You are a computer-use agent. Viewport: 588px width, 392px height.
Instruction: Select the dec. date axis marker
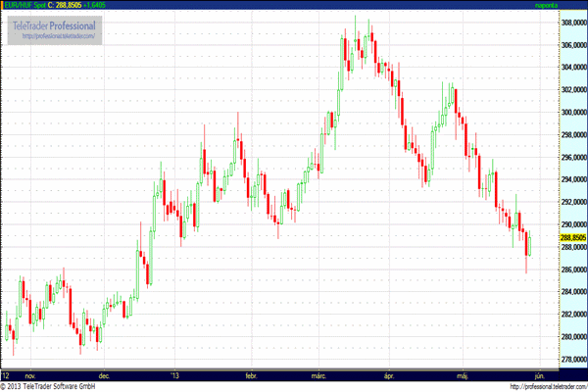(105, 375)
